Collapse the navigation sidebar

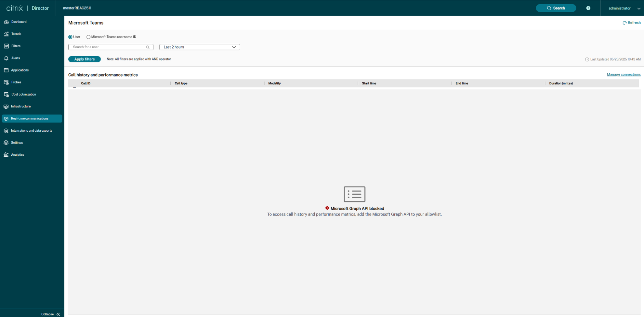coord(47,314)
